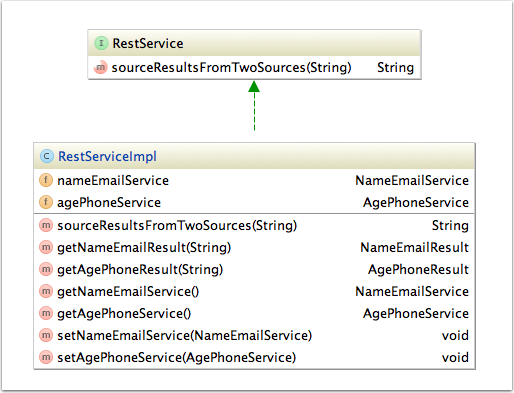Image resolution: width=514 pixels, height=393 pixels.
Task: Click method icon beside getNameEmailResult
Action: click(46, 247)
